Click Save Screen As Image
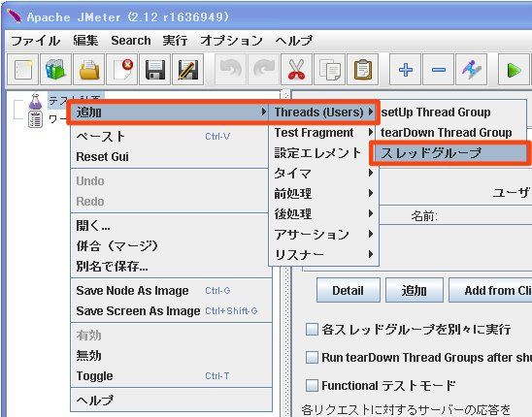The image size is (532, 417). click(x=170, y=311)
